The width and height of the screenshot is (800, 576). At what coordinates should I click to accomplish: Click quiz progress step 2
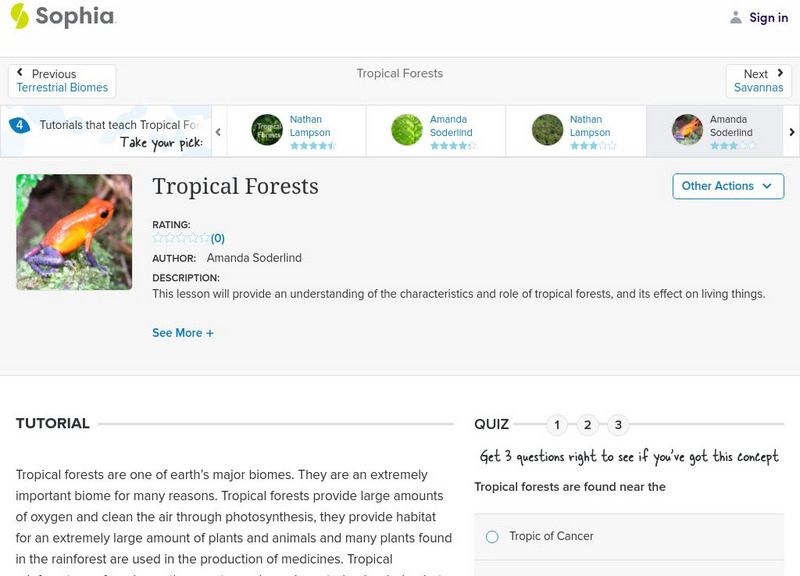tap(587, 424)
